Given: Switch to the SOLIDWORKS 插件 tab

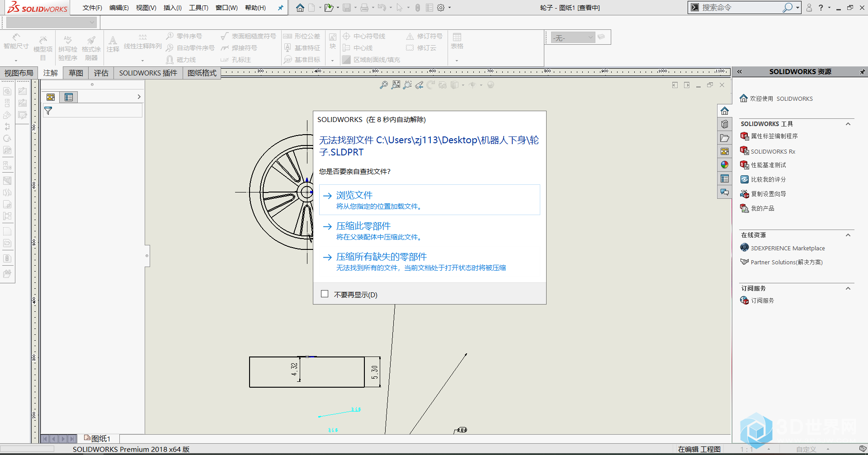Looking at the screenshot, I should coord(148,73).
